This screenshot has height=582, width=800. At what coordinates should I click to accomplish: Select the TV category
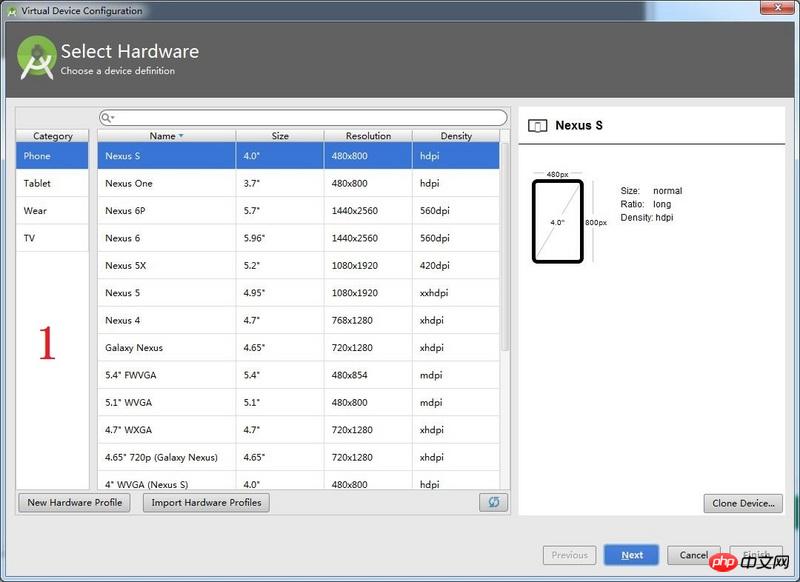point(52,238)
